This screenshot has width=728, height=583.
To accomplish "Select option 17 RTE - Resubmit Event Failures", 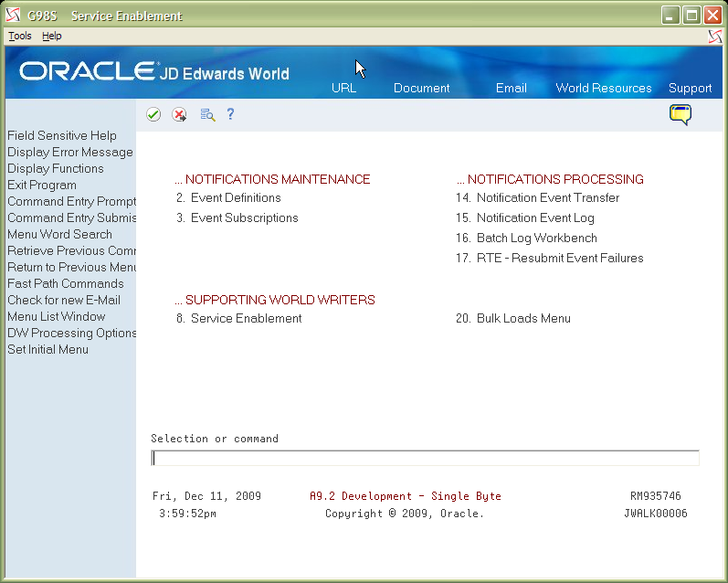I will point(549,258).
